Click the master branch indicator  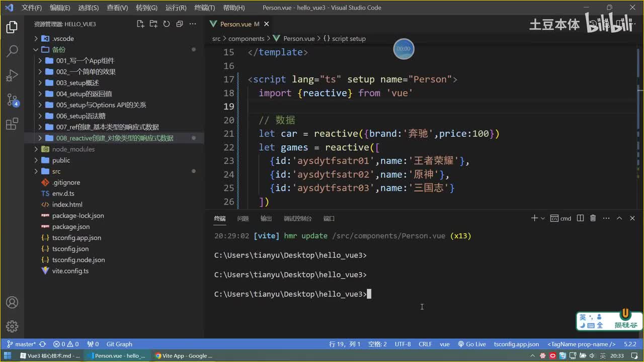[21, 344]
